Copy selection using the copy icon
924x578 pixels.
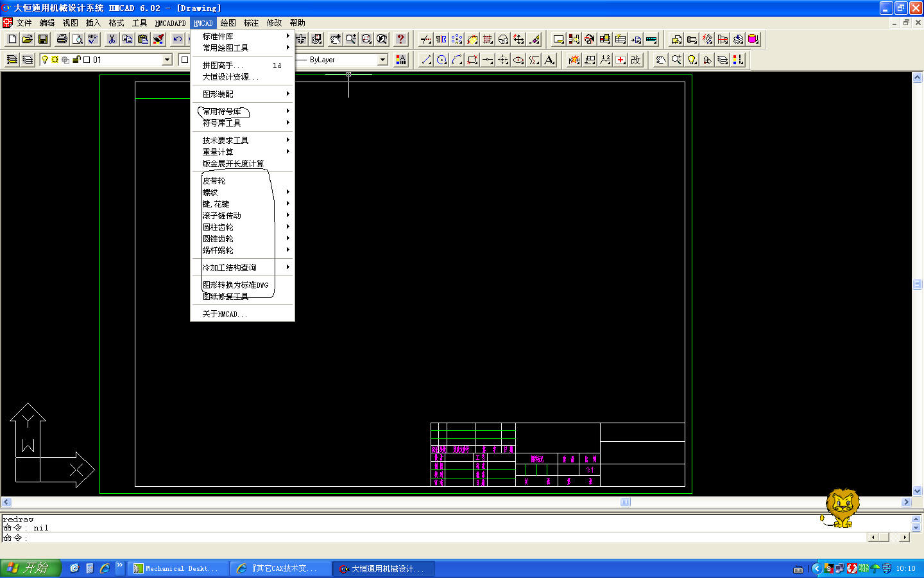coord(128,39)
